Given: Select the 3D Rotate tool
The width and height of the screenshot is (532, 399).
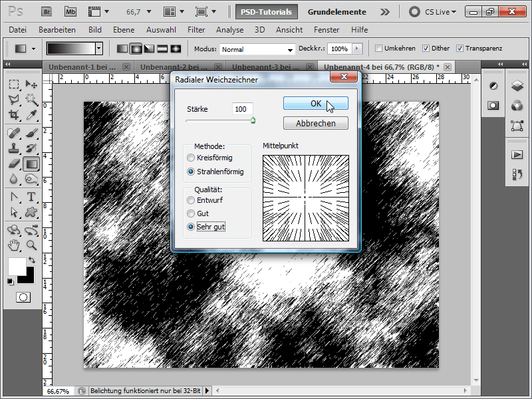Looking at the screenshot, I should coord(14,230).
